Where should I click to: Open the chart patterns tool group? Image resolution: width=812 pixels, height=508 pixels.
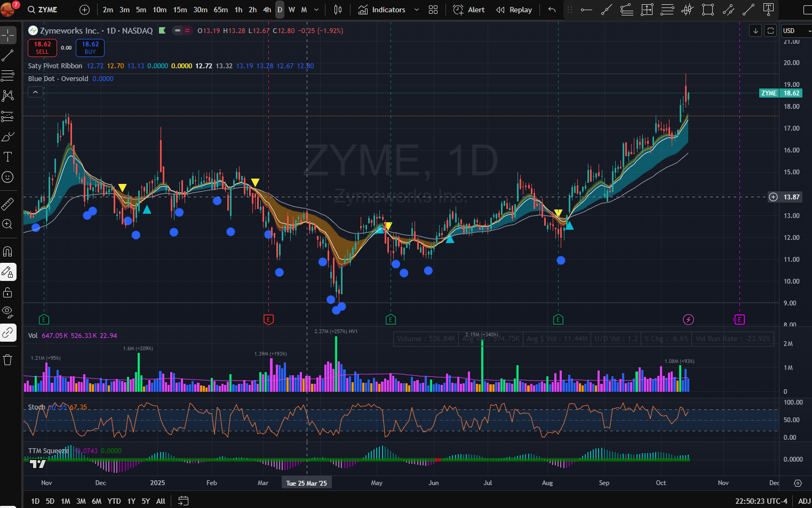click(8, 96)
